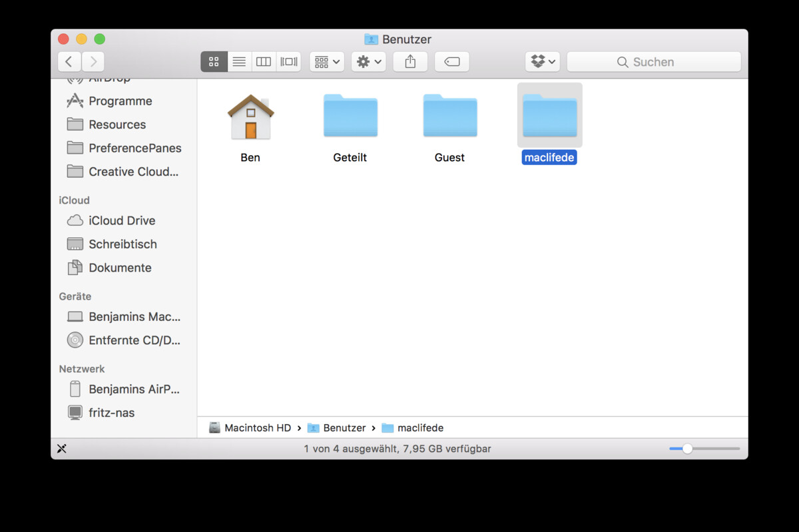Open the Action gear menu

(368, 61)
